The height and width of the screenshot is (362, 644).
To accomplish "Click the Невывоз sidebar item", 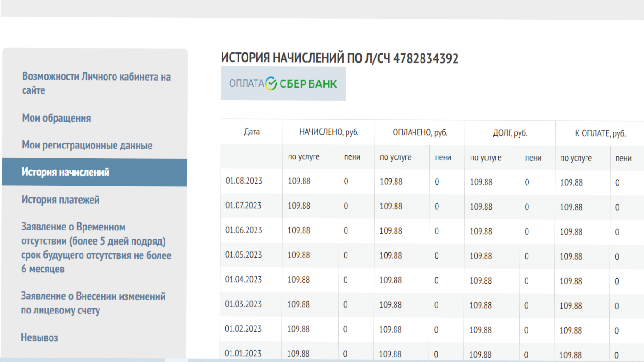I will click(x=39, y=337).
